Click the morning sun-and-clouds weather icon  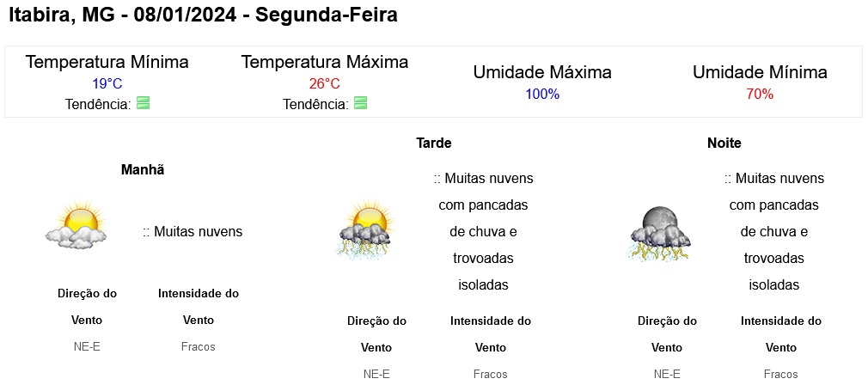76,227
